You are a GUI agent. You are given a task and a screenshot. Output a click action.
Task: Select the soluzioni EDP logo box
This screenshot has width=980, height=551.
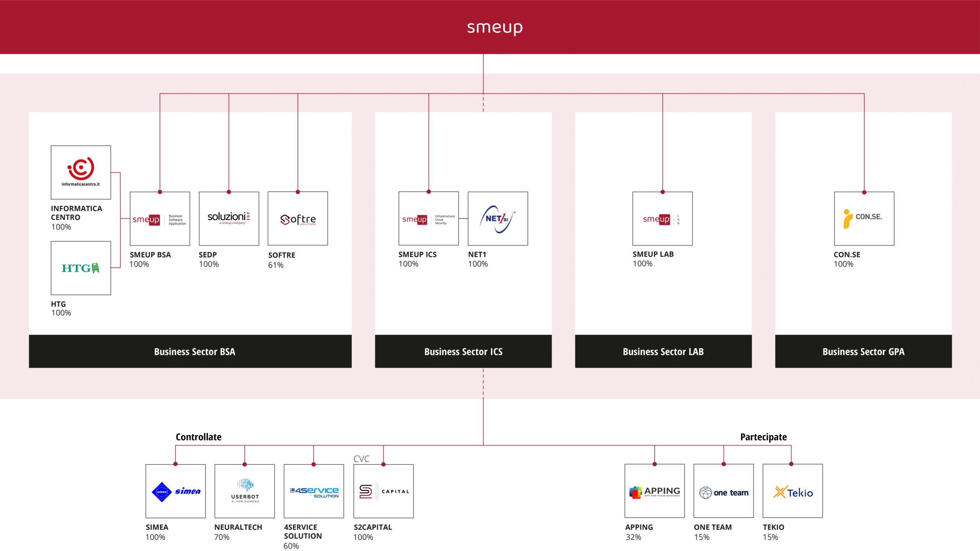click(x=229, y=218)
